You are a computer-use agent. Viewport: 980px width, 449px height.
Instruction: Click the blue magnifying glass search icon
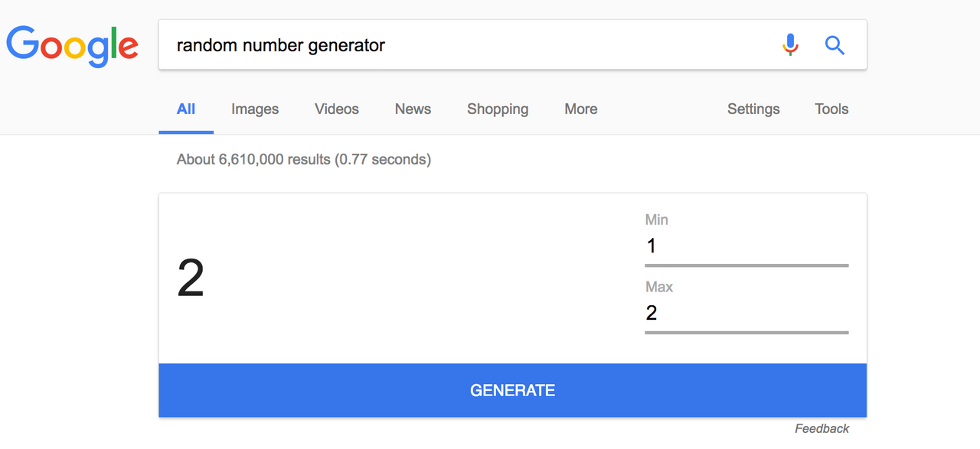(835, 45)
